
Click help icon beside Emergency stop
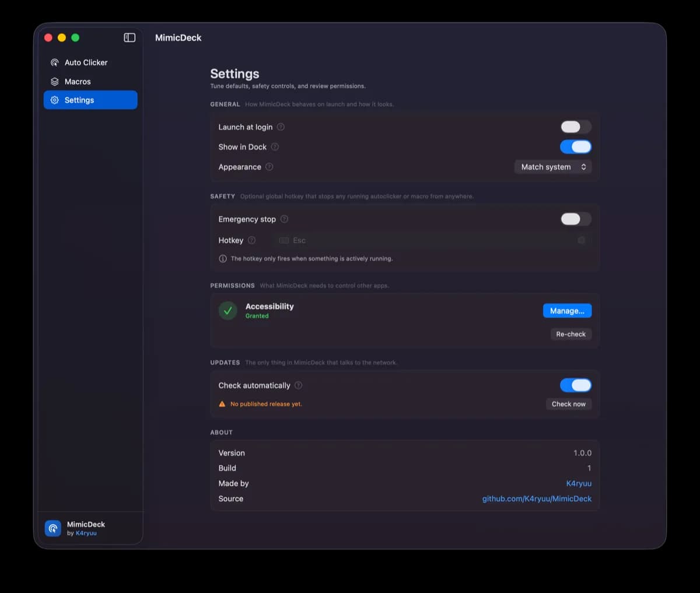click(284, 219)
